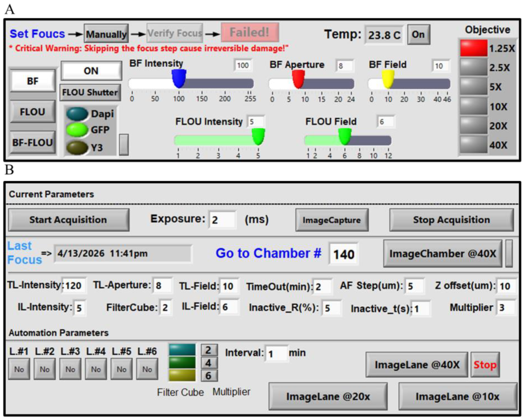Toggle lane L.#1 No button
524x420 pixels.
click(19, 369)
